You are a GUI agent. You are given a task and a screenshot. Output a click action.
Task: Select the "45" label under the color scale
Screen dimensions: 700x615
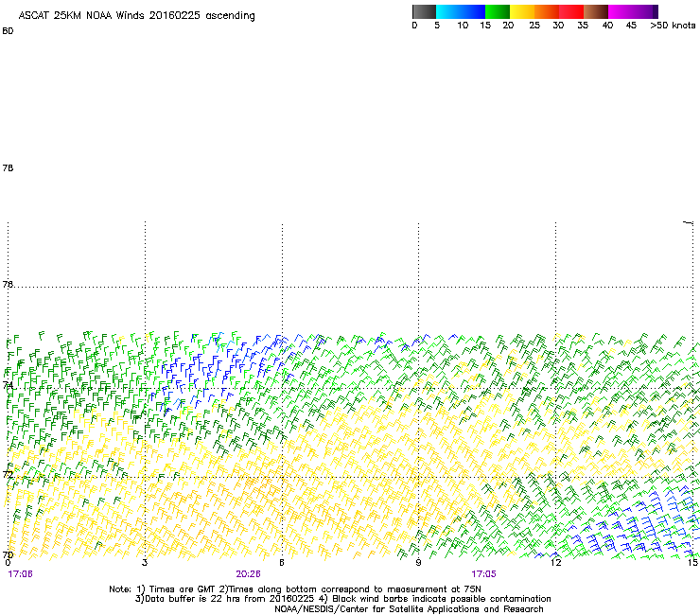(x=631, y=26)
